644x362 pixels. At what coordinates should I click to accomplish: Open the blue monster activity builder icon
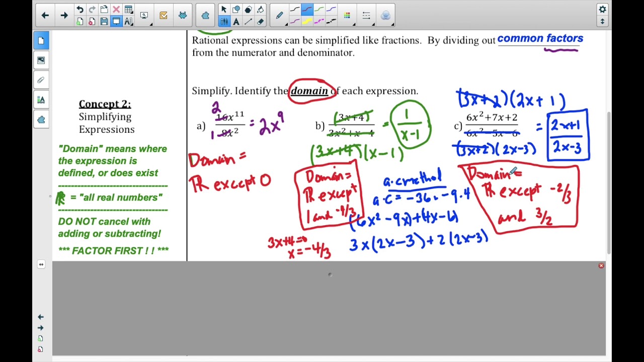[x=183, y=16]
